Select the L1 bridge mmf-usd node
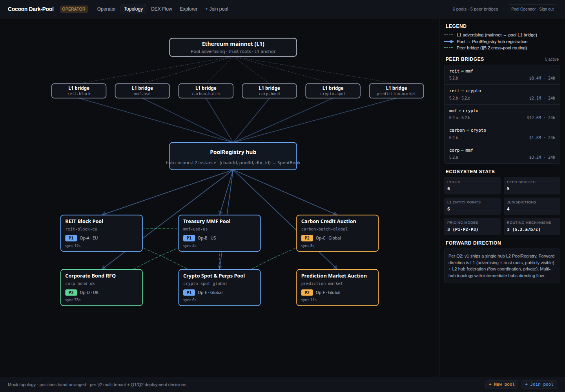 pyautogui.click(x=142, y=91)
